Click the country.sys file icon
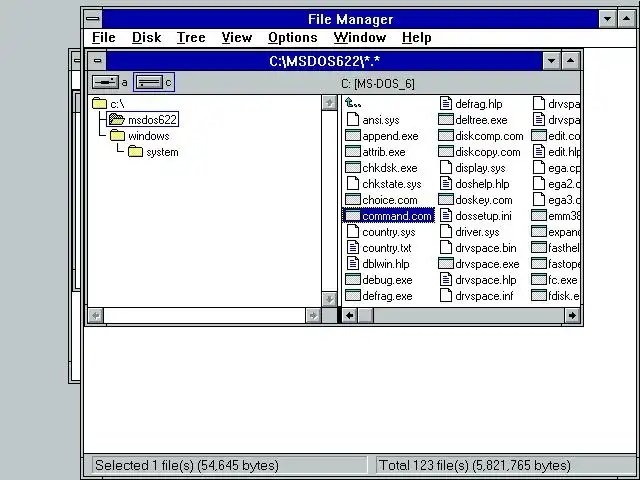Image resolution: width=640 pixels, height=480 pixels. [353, 231]
